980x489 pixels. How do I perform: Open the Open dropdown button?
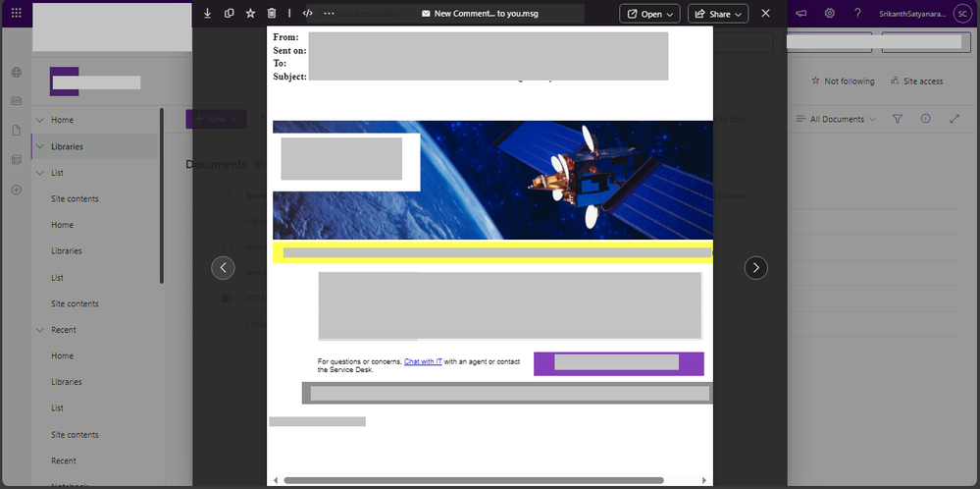click(x=649, y=14)
